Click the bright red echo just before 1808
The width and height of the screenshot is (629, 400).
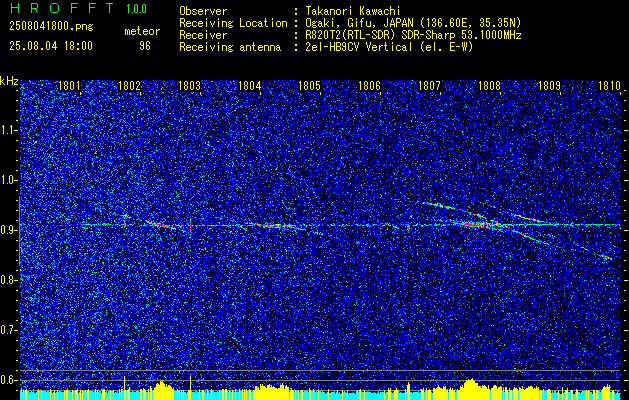475,225
